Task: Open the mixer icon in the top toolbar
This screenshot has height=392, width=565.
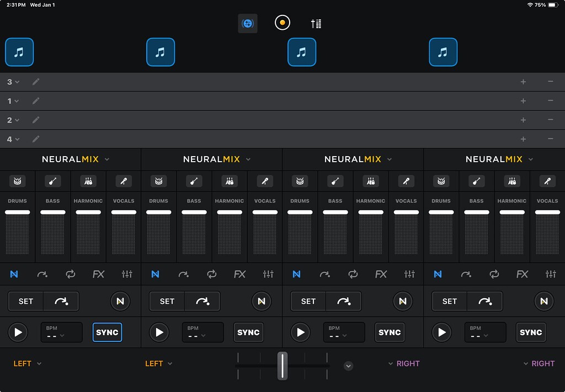Action: 316,23
